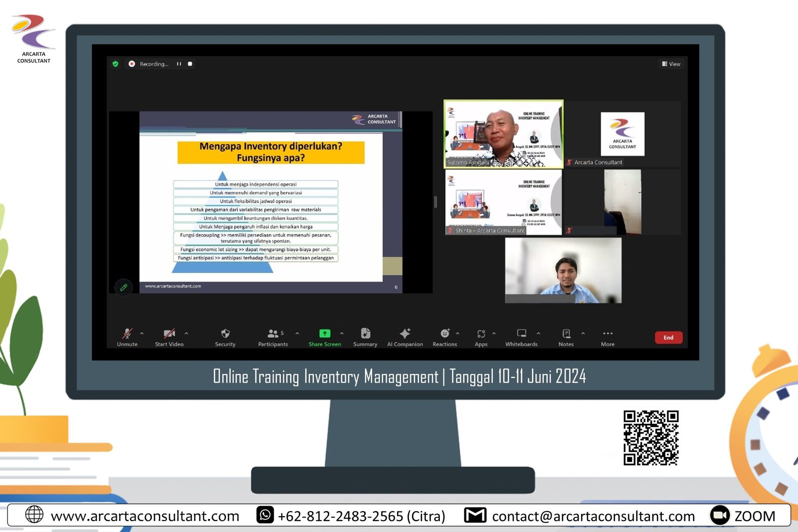798x532 pixels.
Task: Click the red End meeting button
Action: coord(668,338)
